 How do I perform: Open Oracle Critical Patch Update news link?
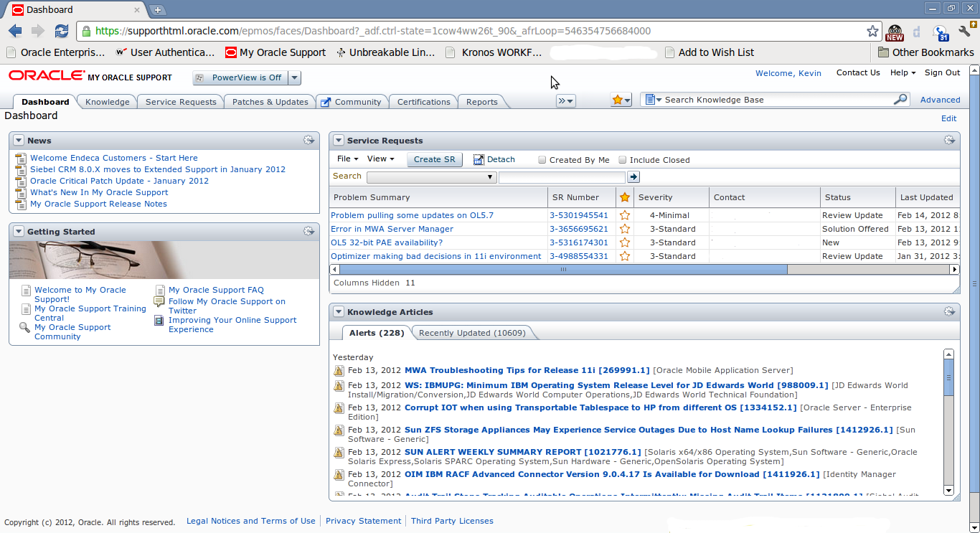pyautogui.click(x=119, y=181)
